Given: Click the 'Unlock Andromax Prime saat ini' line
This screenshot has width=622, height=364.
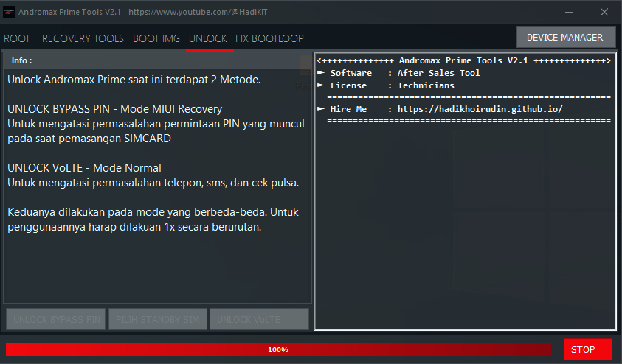Looking at the screenshot, I should tap(134, 80).
